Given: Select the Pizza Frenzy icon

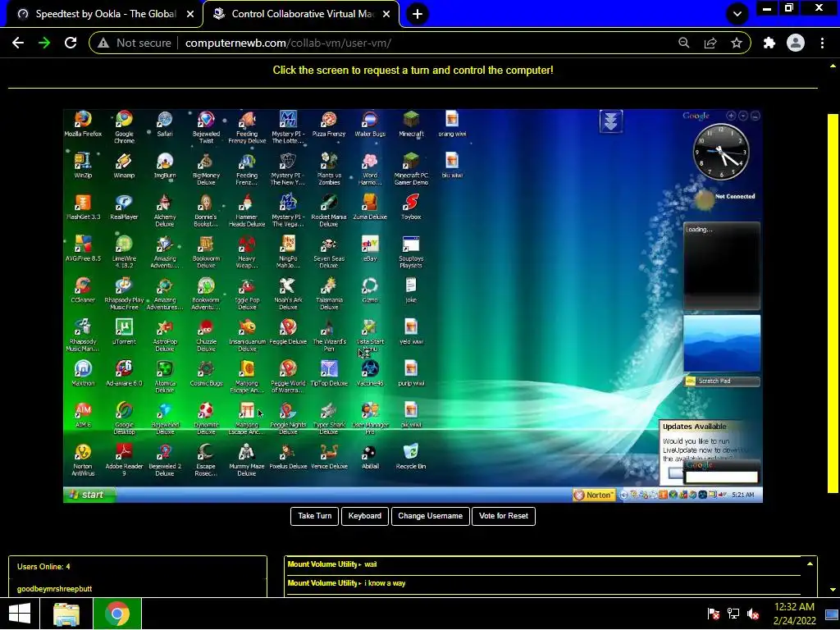Looking at the screenshot, I should click(329, 125).
